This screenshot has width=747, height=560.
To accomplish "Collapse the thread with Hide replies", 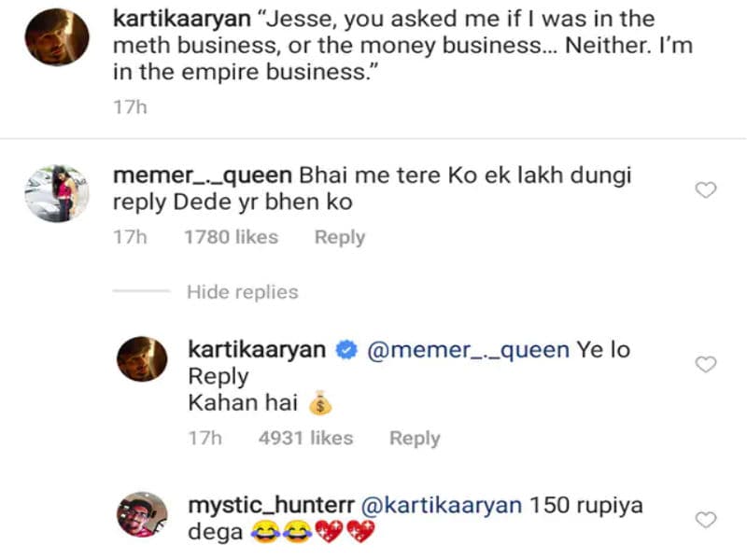I will tap(242, 292).
